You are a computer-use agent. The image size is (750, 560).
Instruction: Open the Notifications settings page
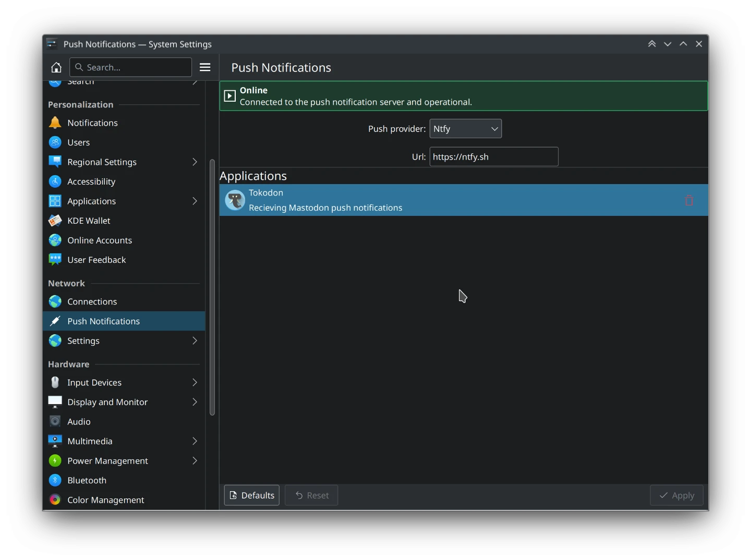[x=124, y=123]
